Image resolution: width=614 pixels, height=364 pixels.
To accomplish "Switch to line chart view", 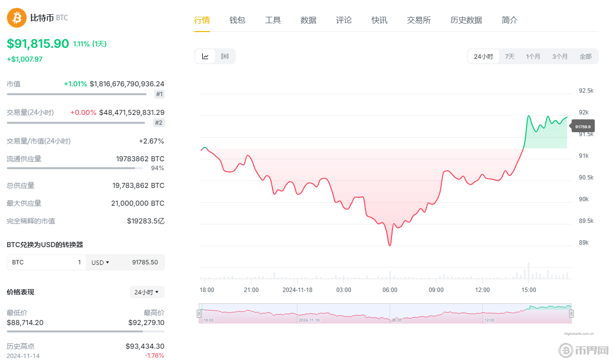I will tap(205, 56).
